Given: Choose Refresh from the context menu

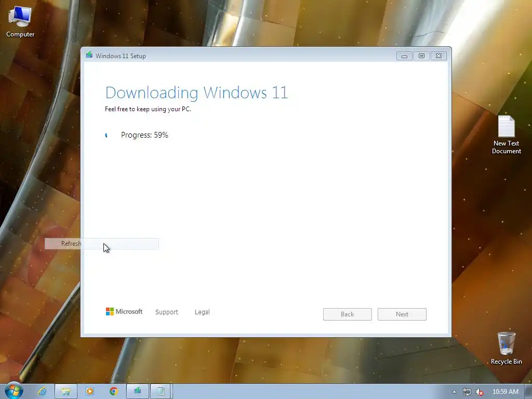Looking at the screenshot, I should tap(102, 244).
